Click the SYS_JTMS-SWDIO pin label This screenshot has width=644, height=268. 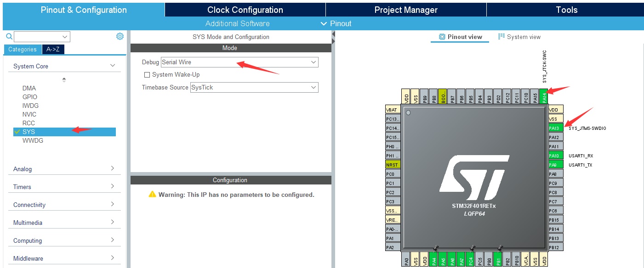click(x=587, y=128)
